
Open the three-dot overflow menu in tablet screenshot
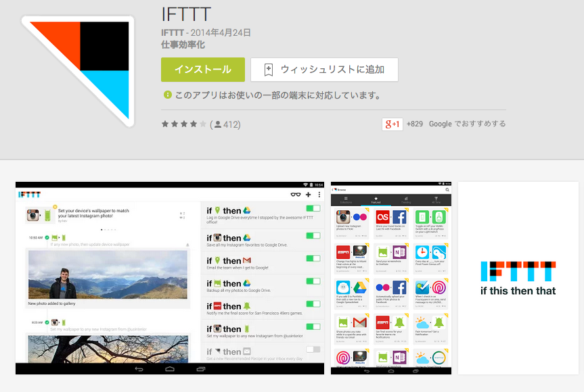(319, 195)
